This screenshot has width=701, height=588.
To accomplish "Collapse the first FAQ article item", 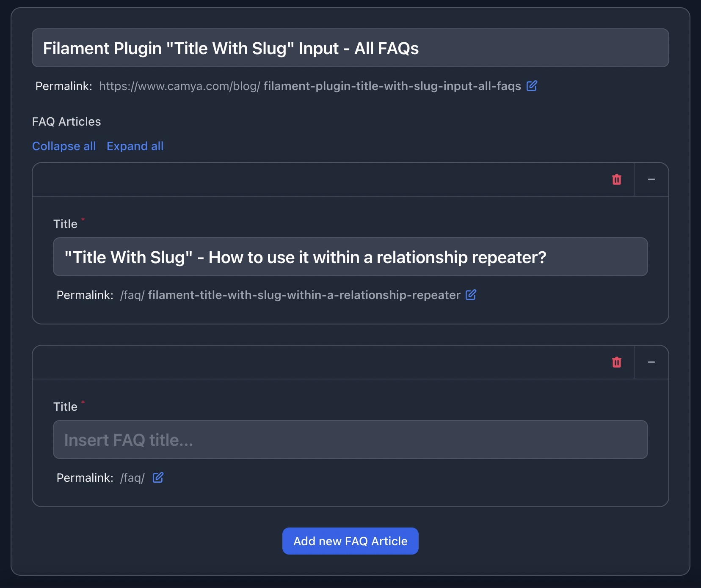I will 651,179.
